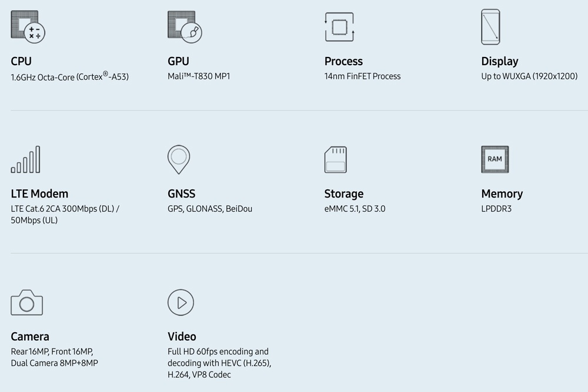Click the Process heading text
The image size is (588, 392).
343,61
